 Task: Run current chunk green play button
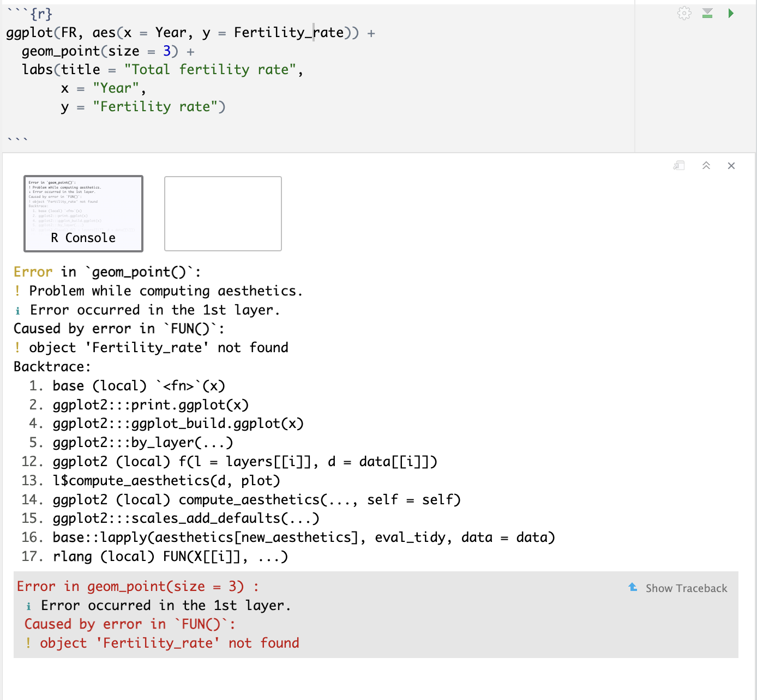point(731,13)
